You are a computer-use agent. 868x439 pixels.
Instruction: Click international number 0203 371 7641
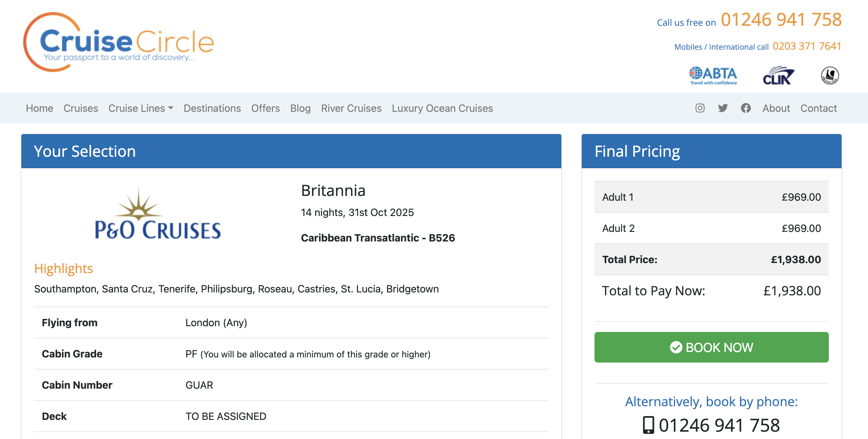807,46
